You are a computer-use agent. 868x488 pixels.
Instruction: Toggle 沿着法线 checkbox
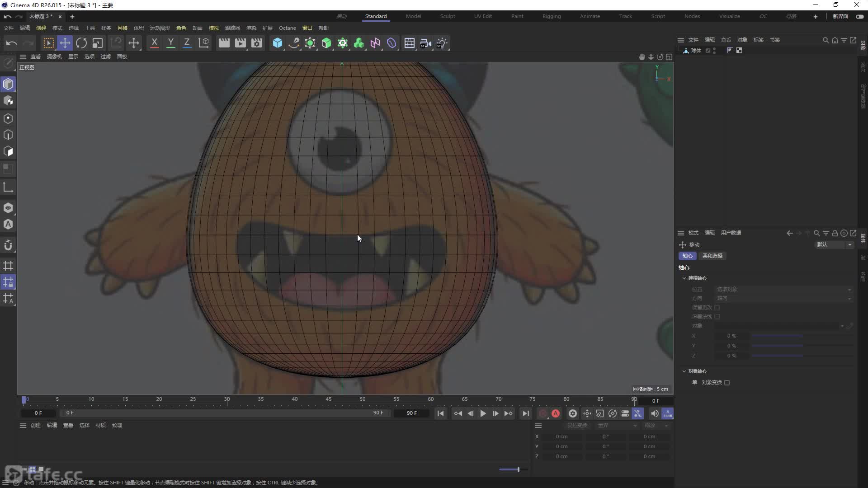coord(717,317)
